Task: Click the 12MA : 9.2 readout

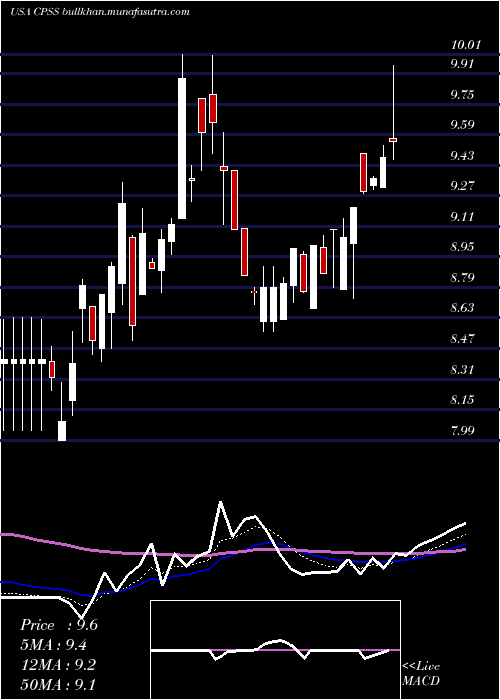Action: pyautogui.click(x=57, y=664)
